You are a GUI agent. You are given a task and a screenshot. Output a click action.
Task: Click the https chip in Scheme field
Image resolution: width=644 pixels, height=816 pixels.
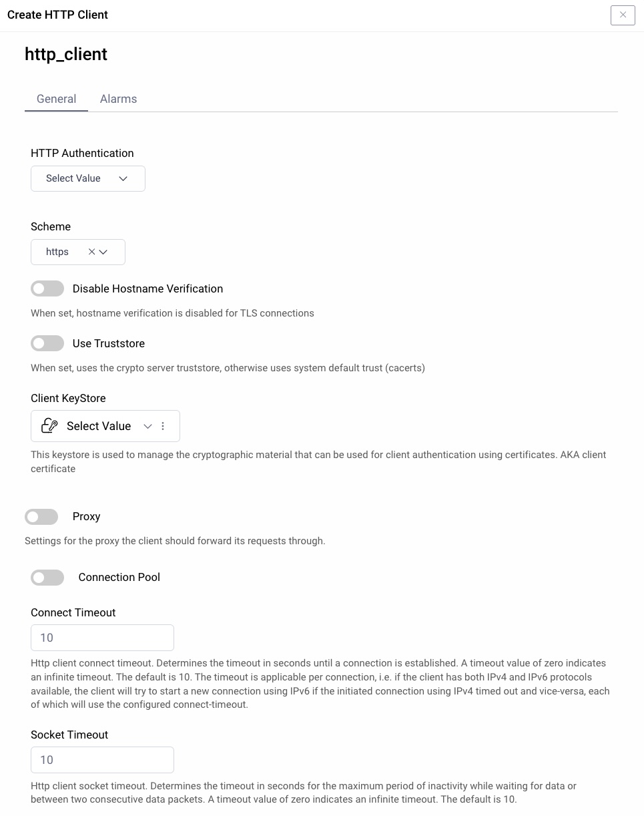(x=57, y=252)
